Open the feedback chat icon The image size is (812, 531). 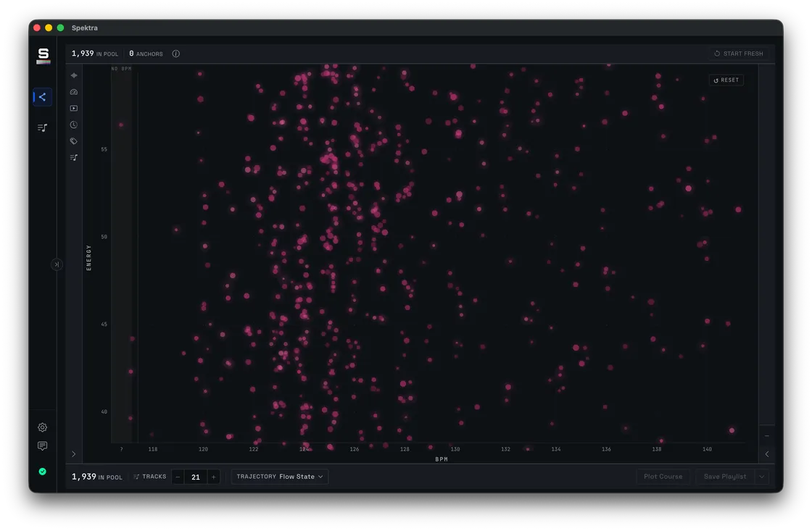[43, 446]
